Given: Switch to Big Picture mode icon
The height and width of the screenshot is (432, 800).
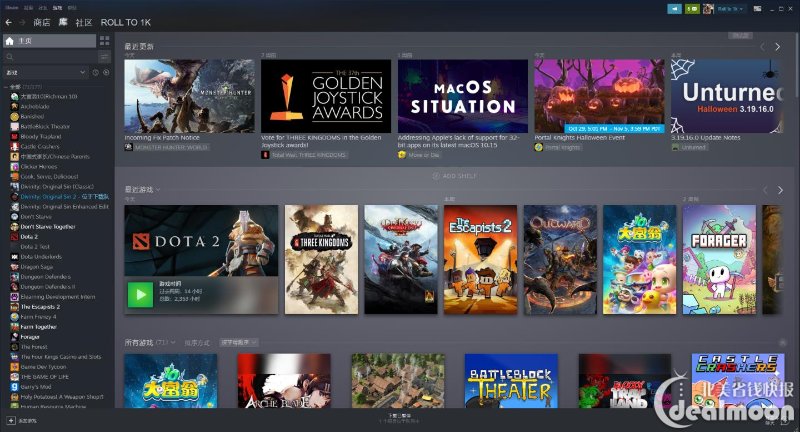Looking at the screenshot, I should [x=758, y=9].
